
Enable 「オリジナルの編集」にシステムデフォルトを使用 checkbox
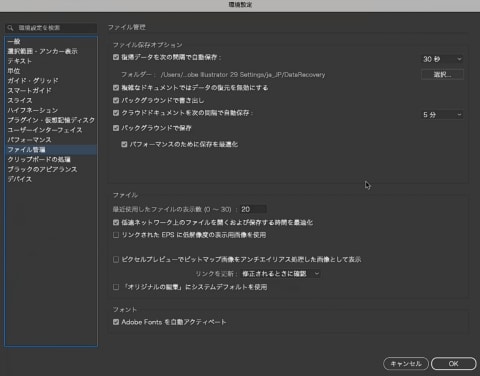[116, 287]
